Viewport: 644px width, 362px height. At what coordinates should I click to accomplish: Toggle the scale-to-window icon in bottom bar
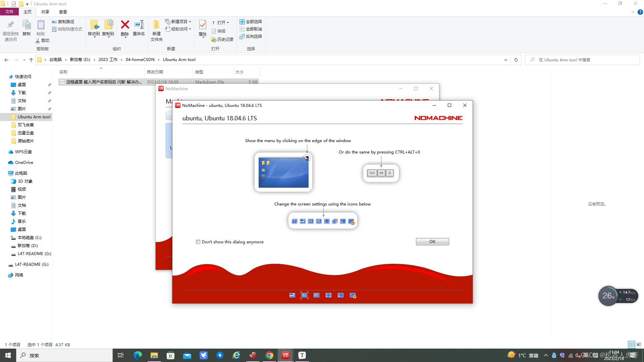point(304,295)
